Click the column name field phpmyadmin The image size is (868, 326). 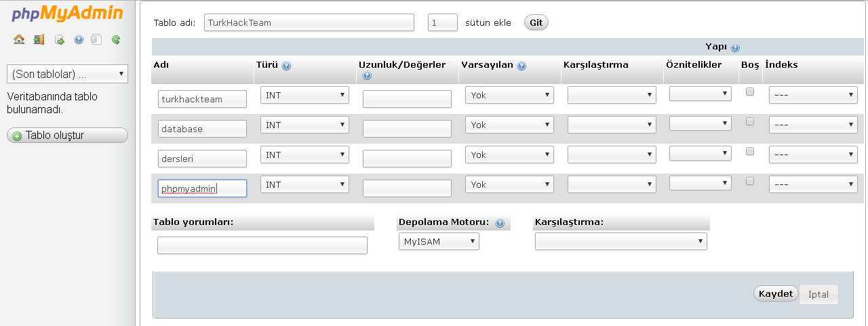(202, 188)
